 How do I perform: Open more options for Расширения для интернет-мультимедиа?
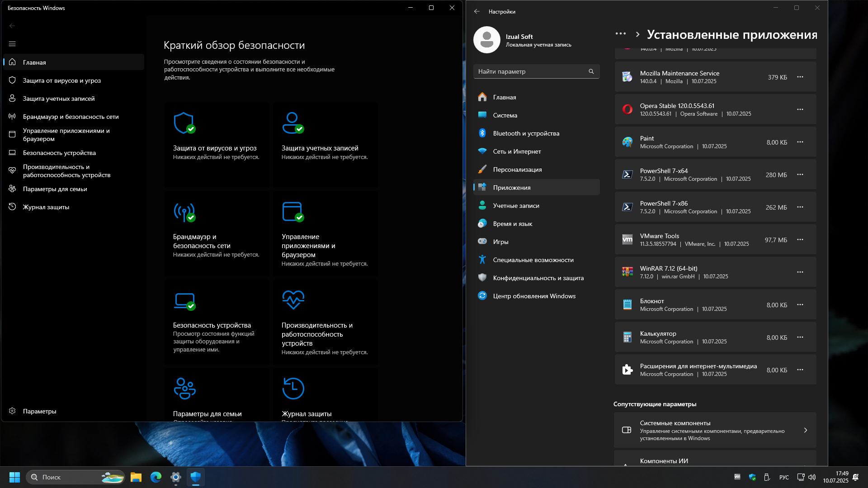tap(800, 370)
